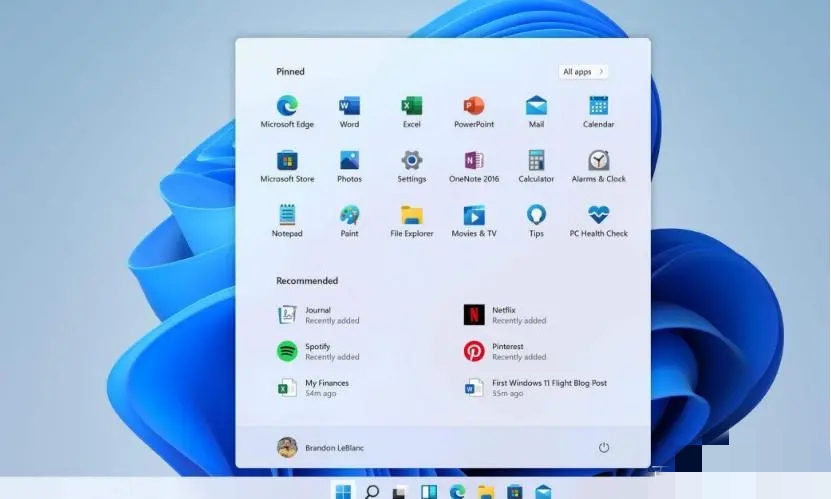Viewport: 831px width, 499px height.
Task: Open the Paint app
Action: pyautogui.click(x=349, y=221)
